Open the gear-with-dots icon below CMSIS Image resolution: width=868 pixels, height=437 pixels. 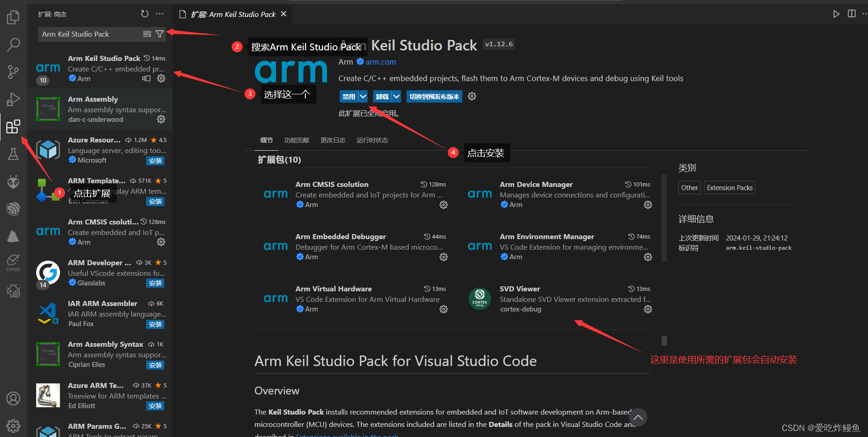[x=13, y=290]
